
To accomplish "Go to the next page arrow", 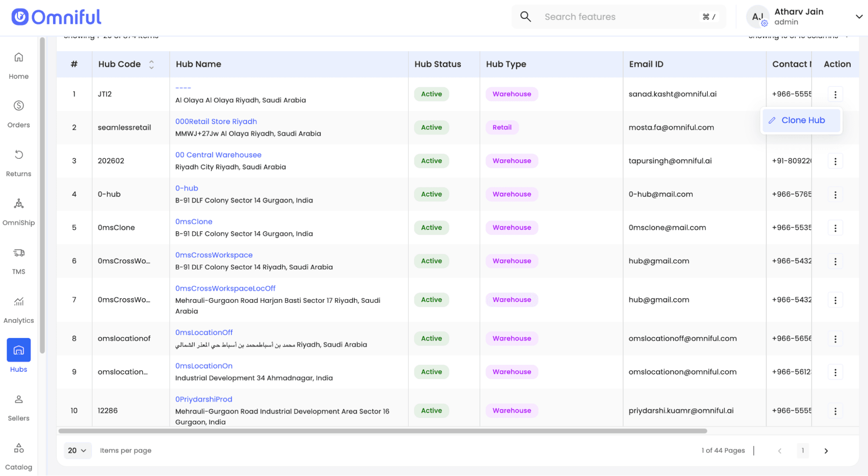I will (x=826, y=451).
